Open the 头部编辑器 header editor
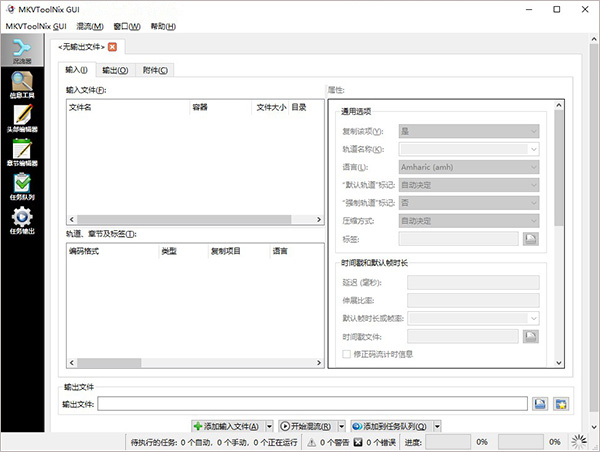600x452 pixels. coord(22,116)
